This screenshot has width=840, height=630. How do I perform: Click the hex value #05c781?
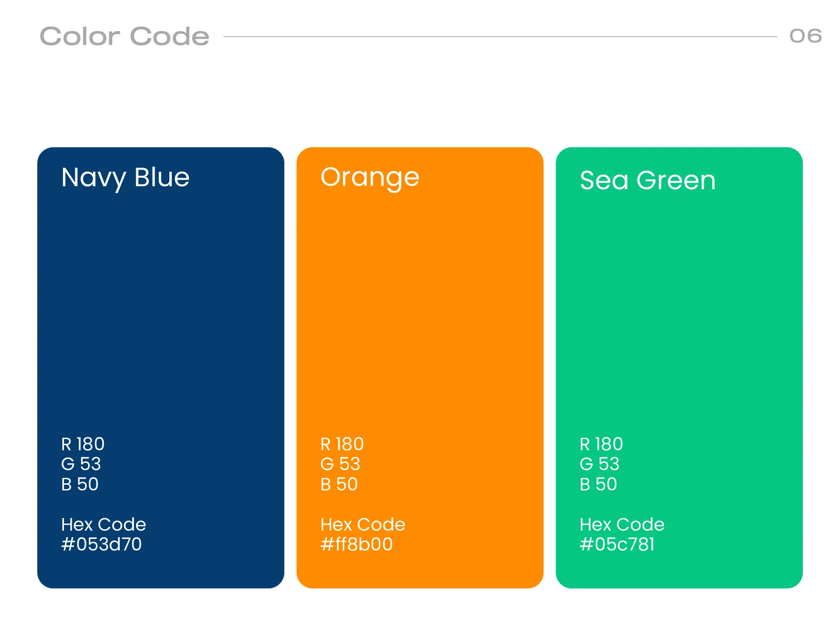[617, 544]
